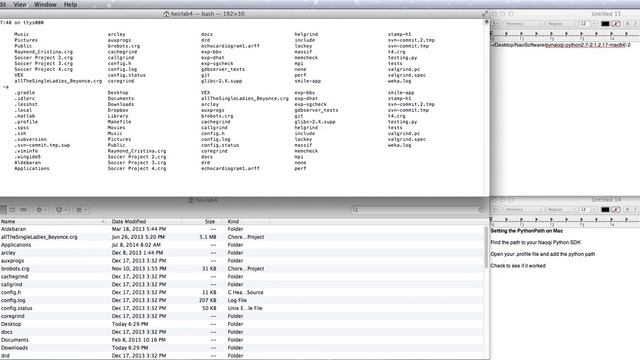Click 'valgrind.spec' in top Terminal listing
This screenshot has height=360, width=640.
click(407, 75)
